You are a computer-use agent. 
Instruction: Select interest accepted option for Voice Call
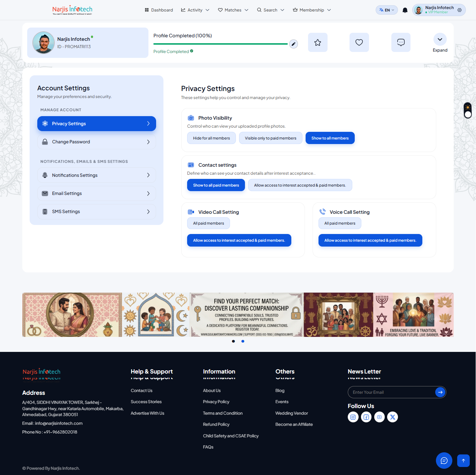370,240
